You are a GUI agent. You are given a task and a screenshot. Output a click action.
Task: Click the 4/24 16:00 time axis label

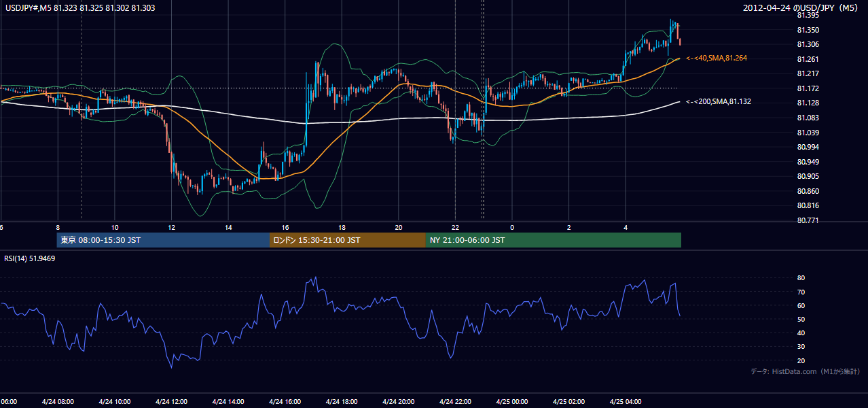[285, 401]
